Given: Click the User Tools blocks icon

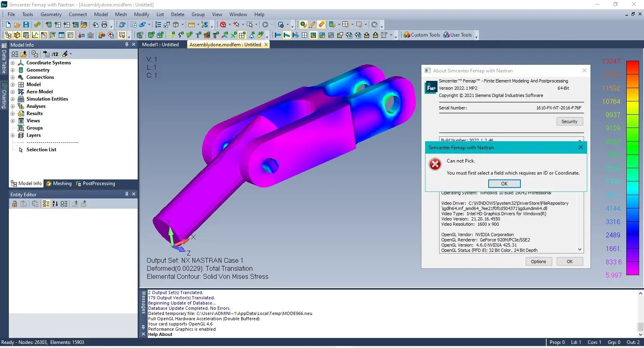Looking at the screenshot, I should pyautogui.click(x=446, y=35).
